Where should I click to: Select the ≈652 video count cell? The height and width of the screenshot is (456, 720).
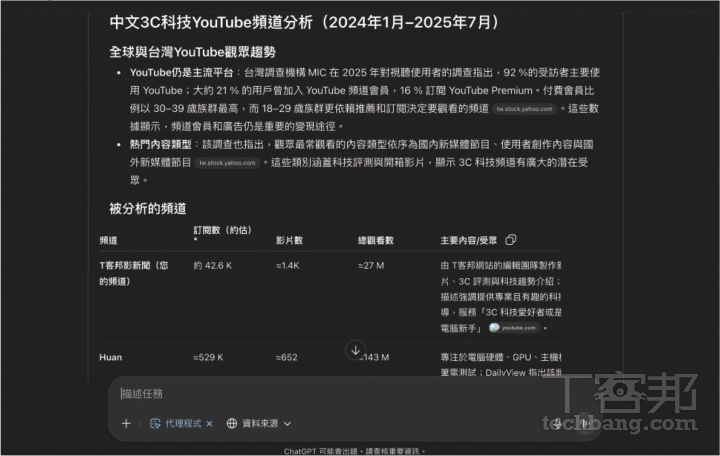287,357
